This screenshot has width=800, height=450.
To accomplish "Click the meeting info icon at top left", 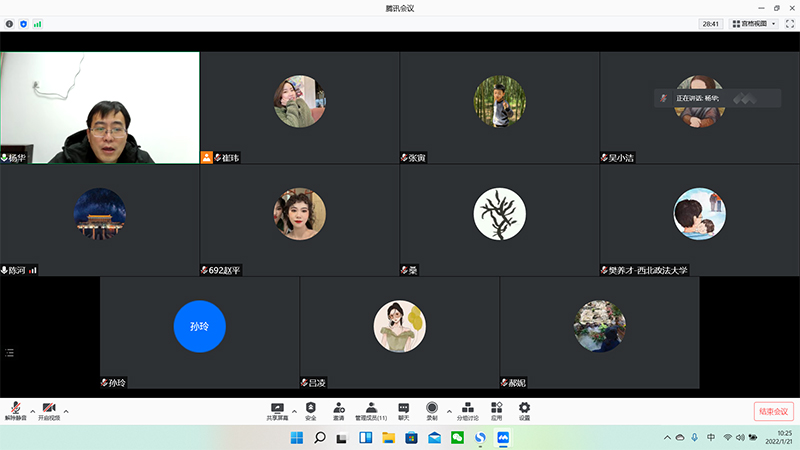I will pyautogui.click(x=10, y=23).
